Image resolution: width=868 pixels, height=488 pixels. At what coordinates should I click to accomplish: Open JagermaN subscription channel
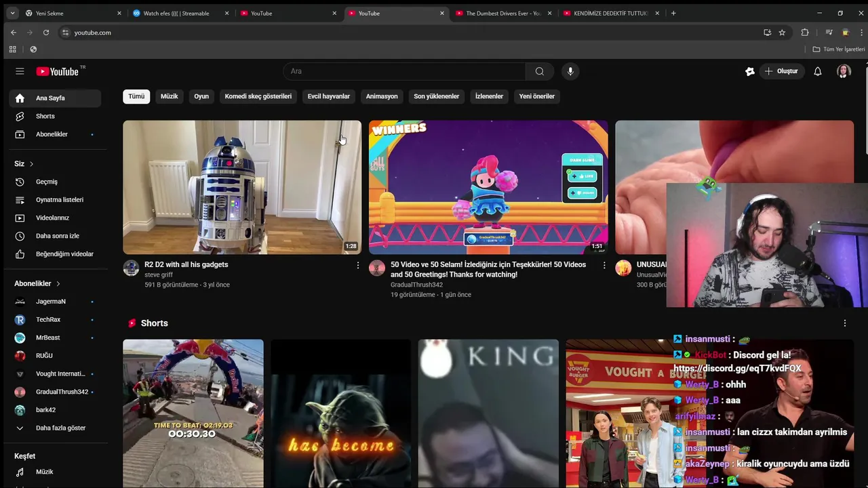point(55,302)
